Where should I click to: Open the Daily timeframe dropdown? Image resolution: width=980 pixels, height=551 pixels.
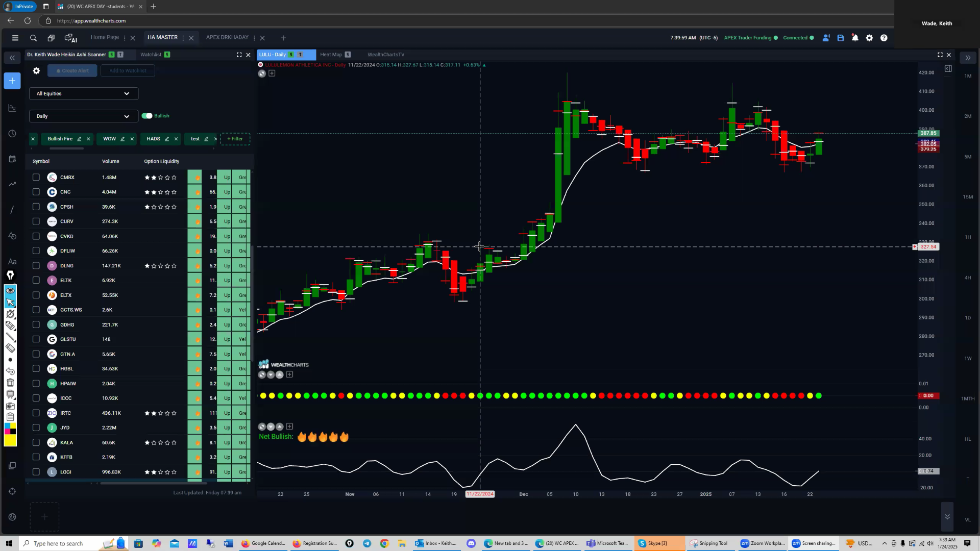point(84,116)
